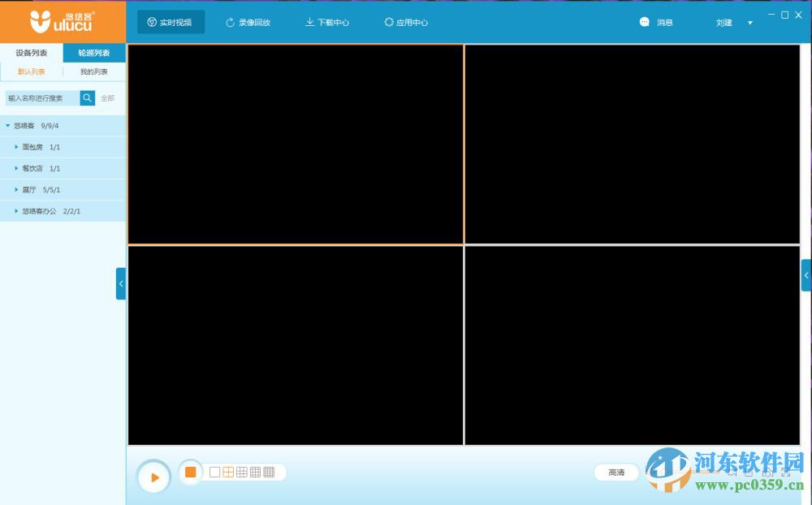This screenshot has width=812, height=505.
Task: Select the 轮巡列表 patrol list tab
Action: (94, 53)
